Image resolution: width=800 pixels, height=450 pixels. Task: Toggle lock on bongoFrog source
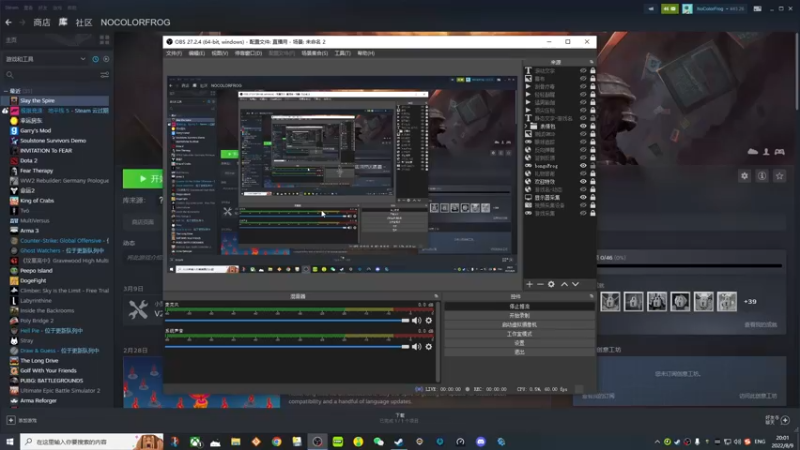coord(593,166)
